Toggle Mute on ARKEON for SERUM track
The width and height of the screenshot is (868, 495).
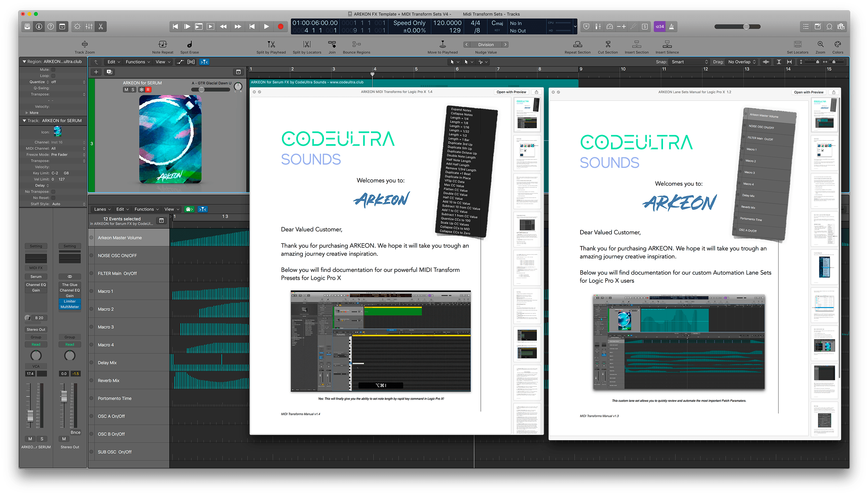point(125,89)
